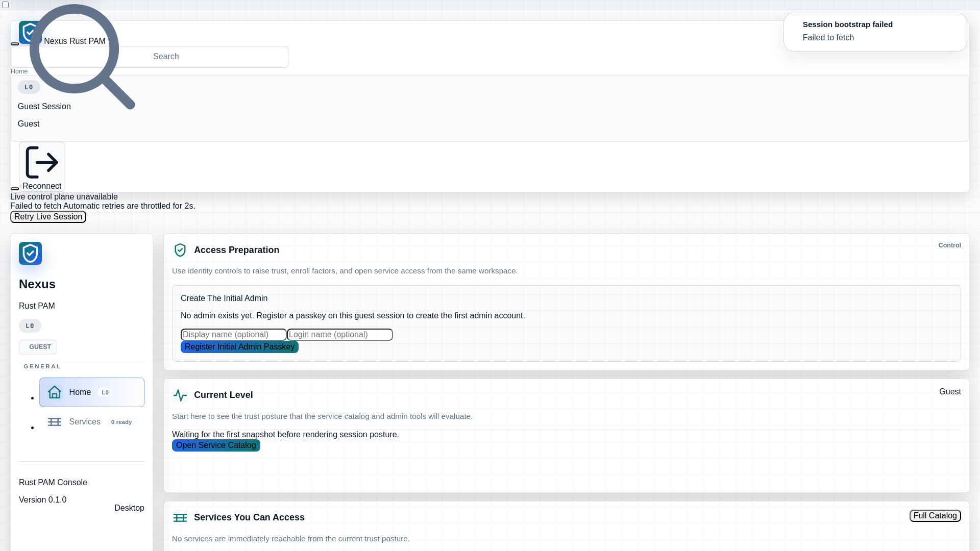Click the Guest label in Current Level card
The width and height of the screenshot is (980, 551).
tap(950, 392)
